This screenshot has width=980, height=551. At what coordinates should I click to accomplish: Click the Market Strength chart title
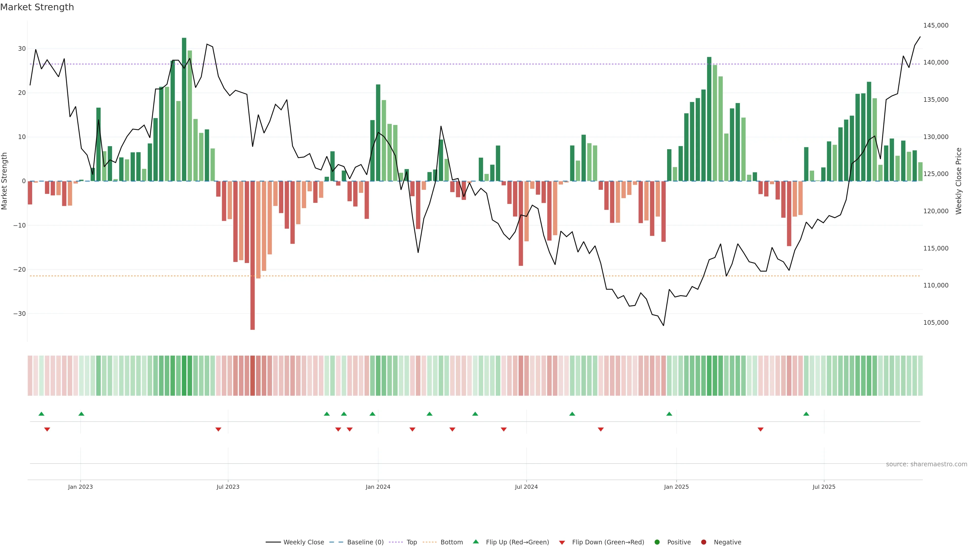click(x=37, y=7)
